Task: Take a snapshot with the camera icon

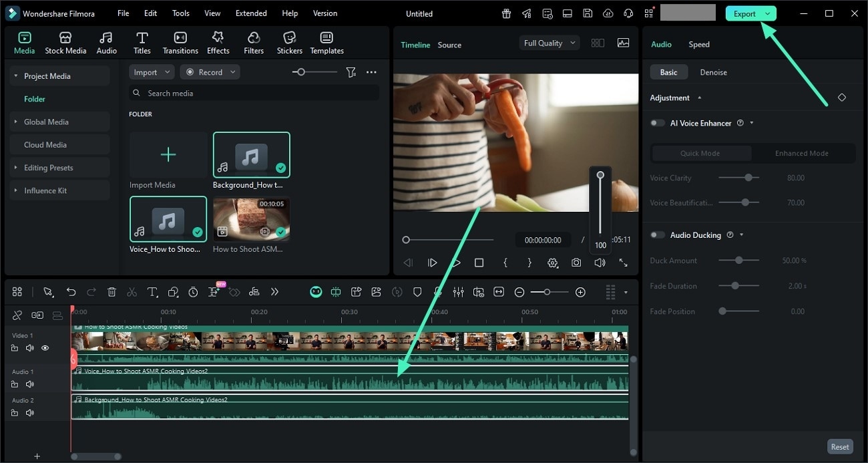Action: pos(576,263)
